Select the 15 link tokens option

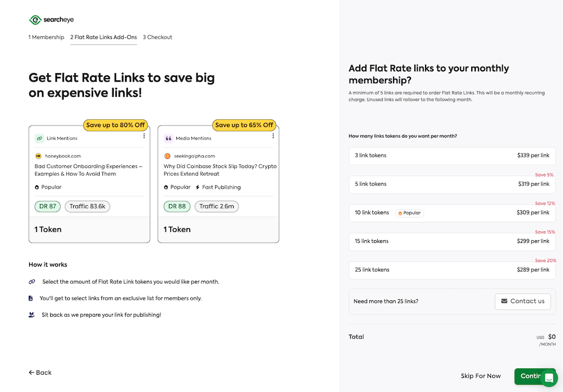tap(452, 241)
